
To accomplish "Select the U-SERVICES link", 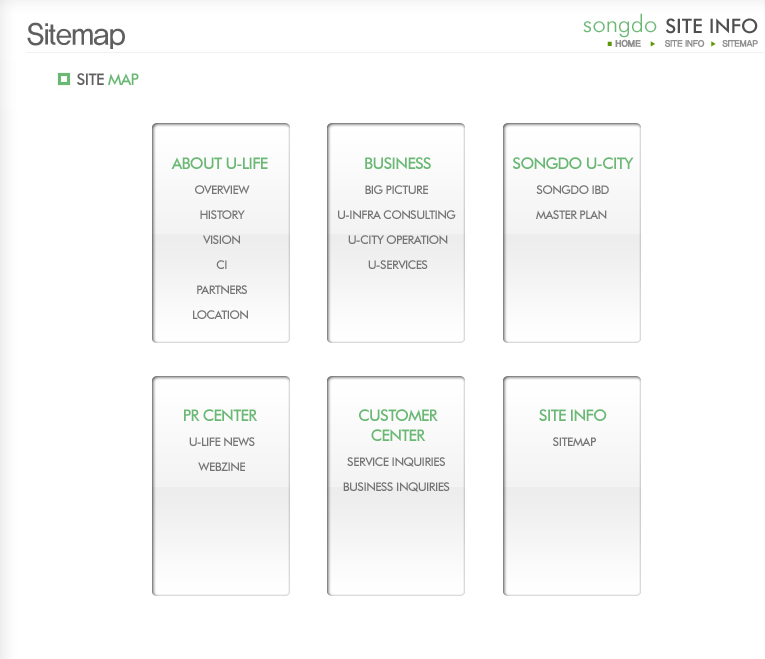I will [x=397, y=265].
